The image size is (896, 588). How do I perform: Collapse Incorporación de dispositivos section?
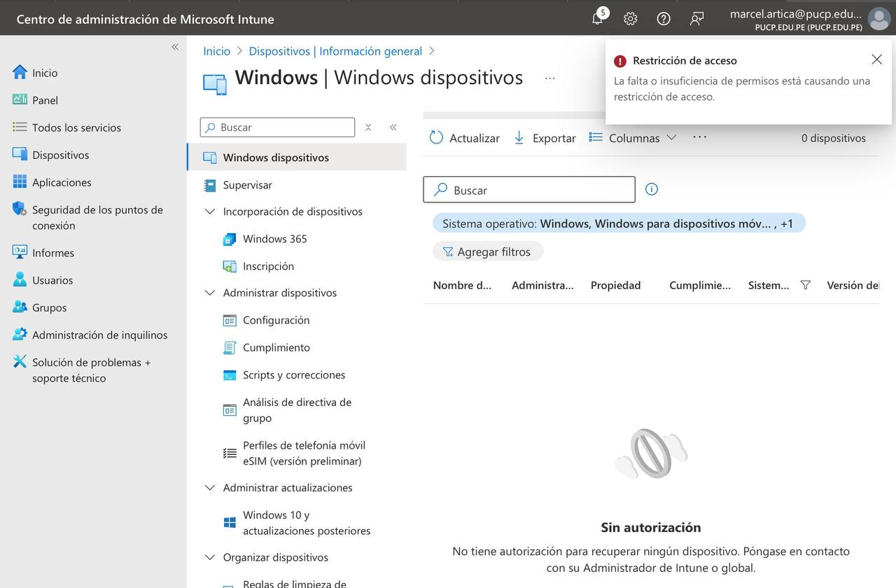[209, 211]
